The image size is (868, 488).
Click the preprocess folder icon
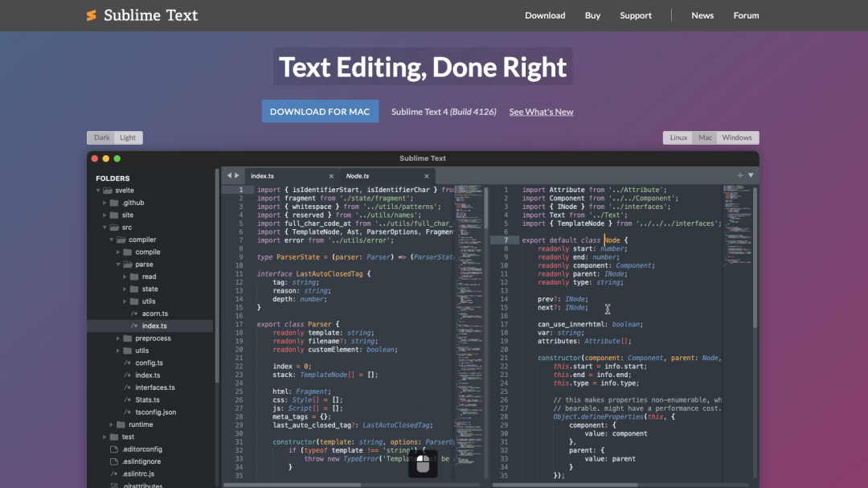127,338
